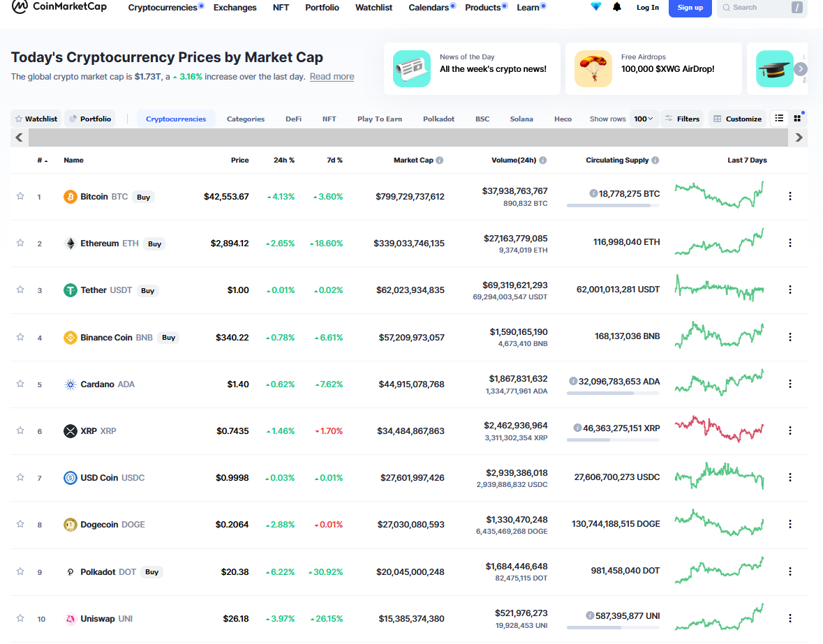Click the Bitcoin coin logo
Screen dimensions: 823x644
click(x=70, y=197)
